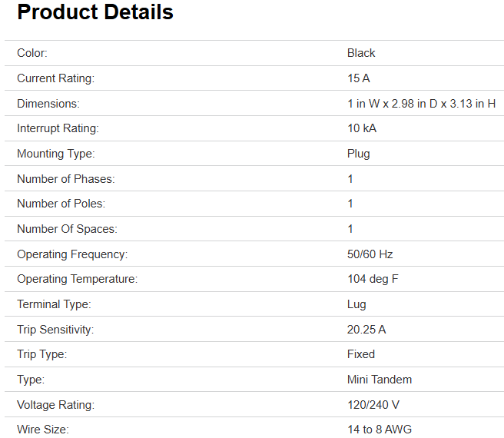This screenshot has height=438, width=504.
Task: Click the Product Details heading
Action: point(95,13)
